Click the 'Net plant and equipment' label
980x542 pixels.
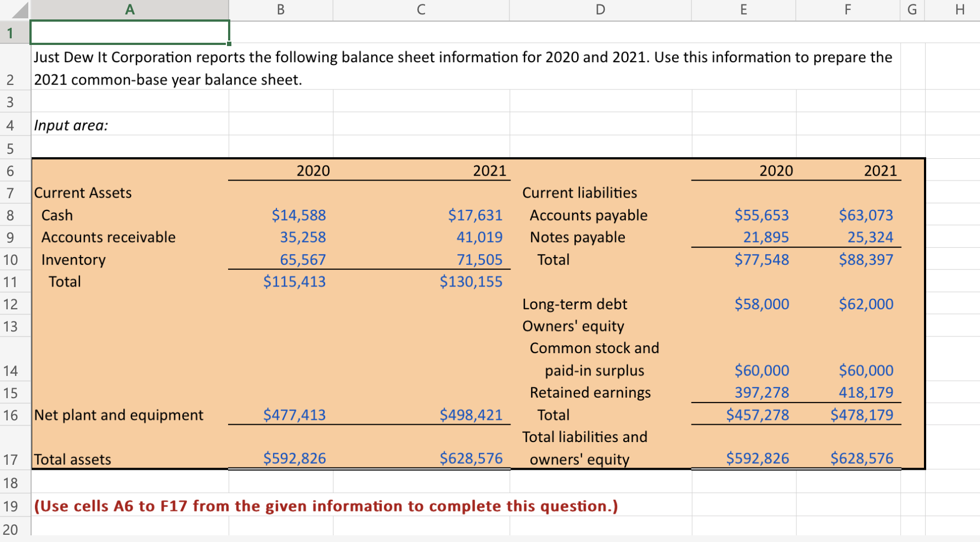119,415
